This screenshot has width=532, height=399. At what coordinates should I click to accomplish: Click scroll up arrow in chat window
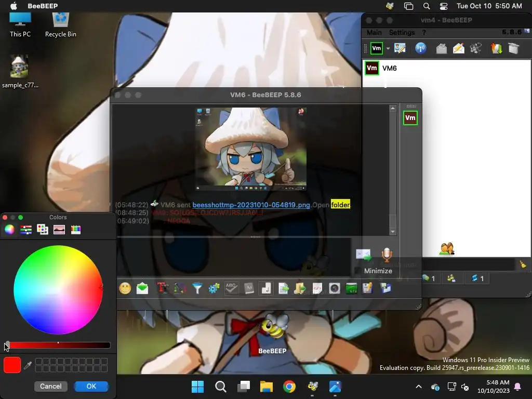[x=393, y=109]
